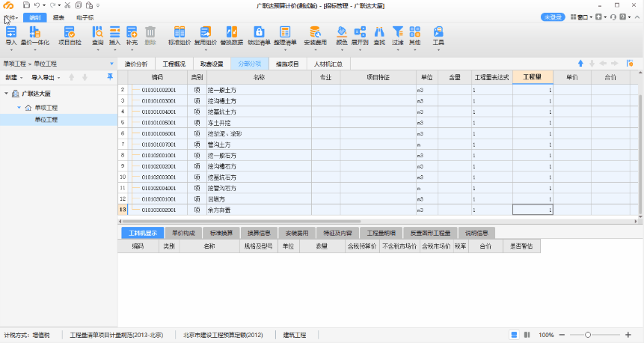The height and width of the screenshot is (343, 644).
Task: Click the 标准组价 toolbar icon
Action: coord(180,35)
